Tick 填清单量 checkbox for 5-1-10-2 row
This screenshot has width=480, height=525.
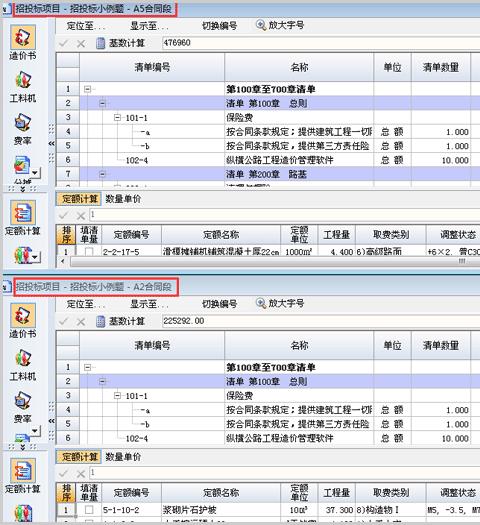click(x=89, y=510)
